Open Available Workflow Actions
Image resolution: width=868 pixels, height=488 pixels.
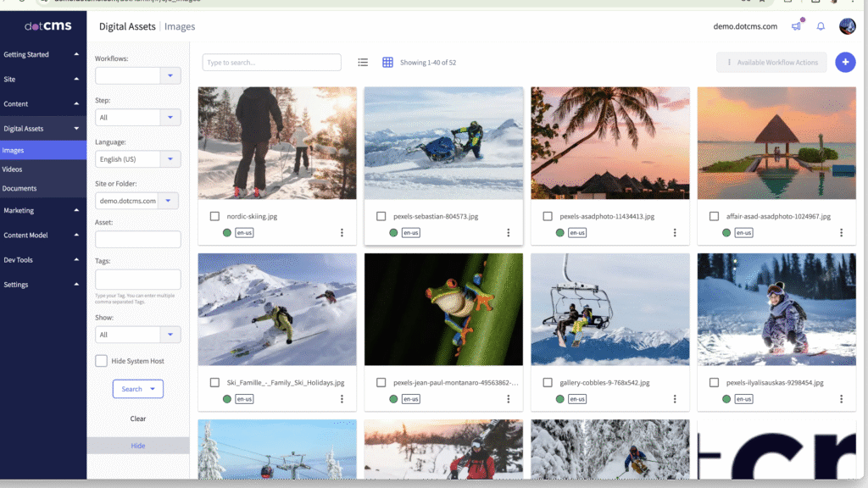coord(771,63)
